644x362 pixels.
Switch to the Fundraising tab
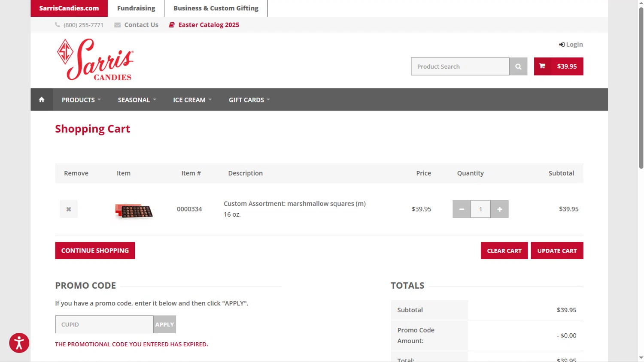click(x=136, y=8)
